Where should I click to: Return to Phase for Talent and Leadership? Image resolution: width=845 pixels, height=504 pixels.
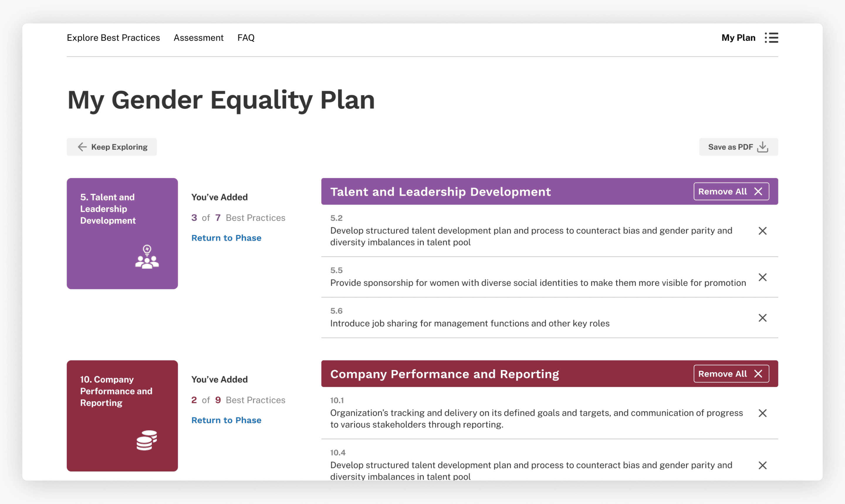click(x=226, y=238)
